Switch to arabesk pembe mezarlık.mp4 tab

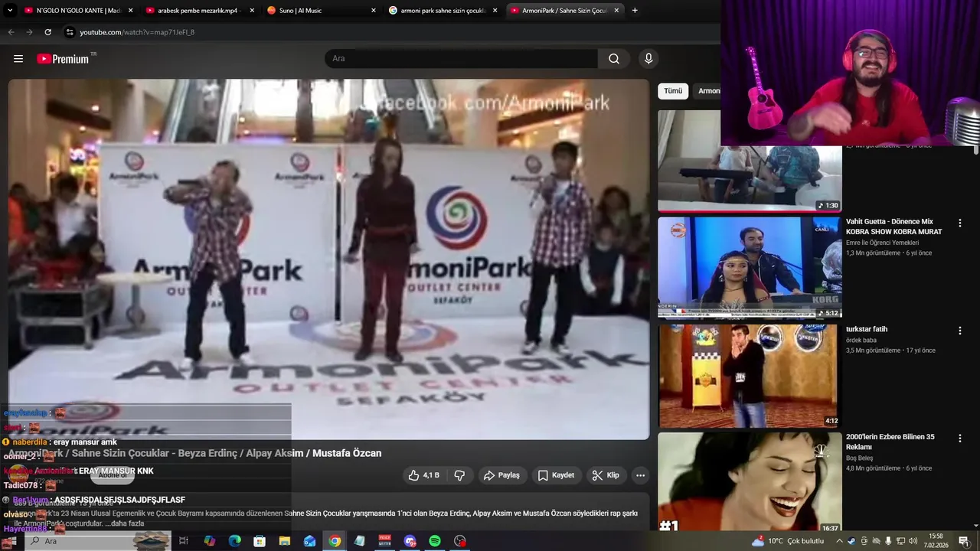coord(201,11)
